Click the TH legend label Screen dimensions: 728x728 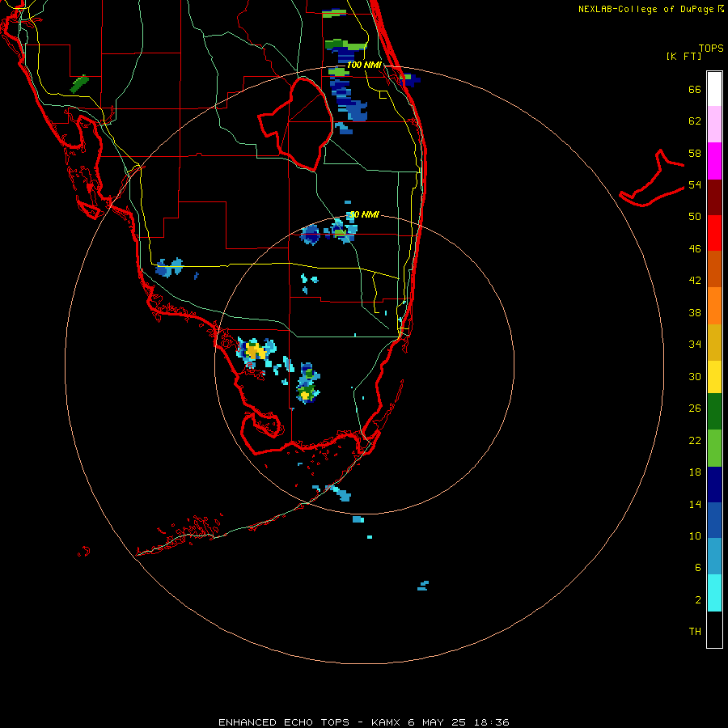click(695, 631)
